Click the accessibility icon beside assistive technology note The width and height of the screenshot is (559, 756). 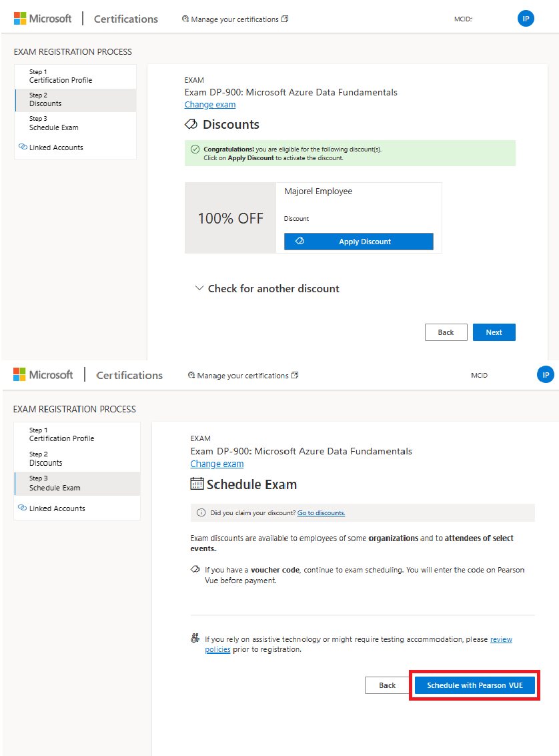[195, 639]
